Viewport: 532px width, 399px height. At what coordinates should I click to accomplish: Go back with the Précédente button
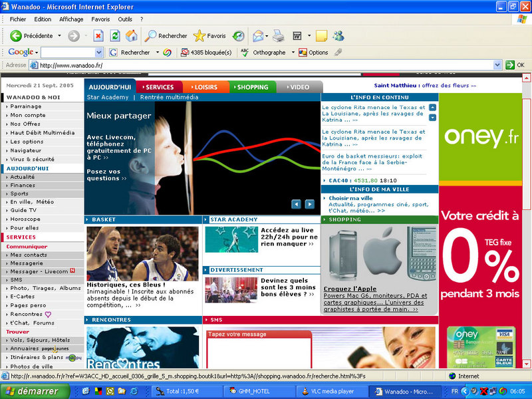pyautogui.click(x=31, y=36)
